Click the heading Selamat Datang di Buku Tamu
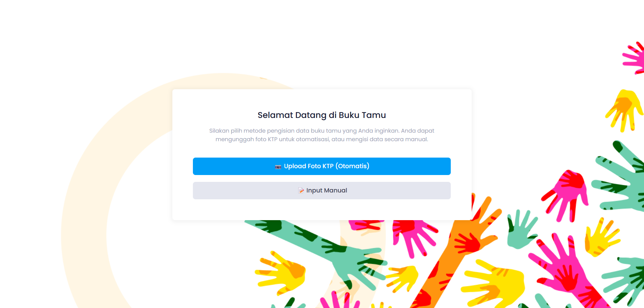This screenshot has width=644, height=308. click(321, 115)
